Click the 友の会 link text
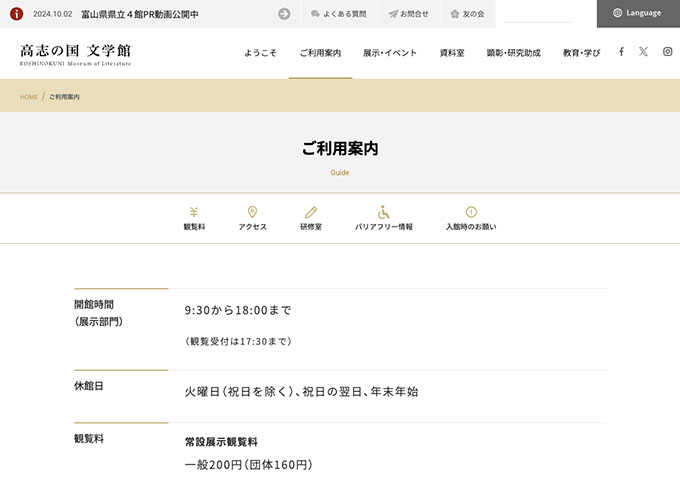Viewport: 680px width, 480px height. coord(473,14)
